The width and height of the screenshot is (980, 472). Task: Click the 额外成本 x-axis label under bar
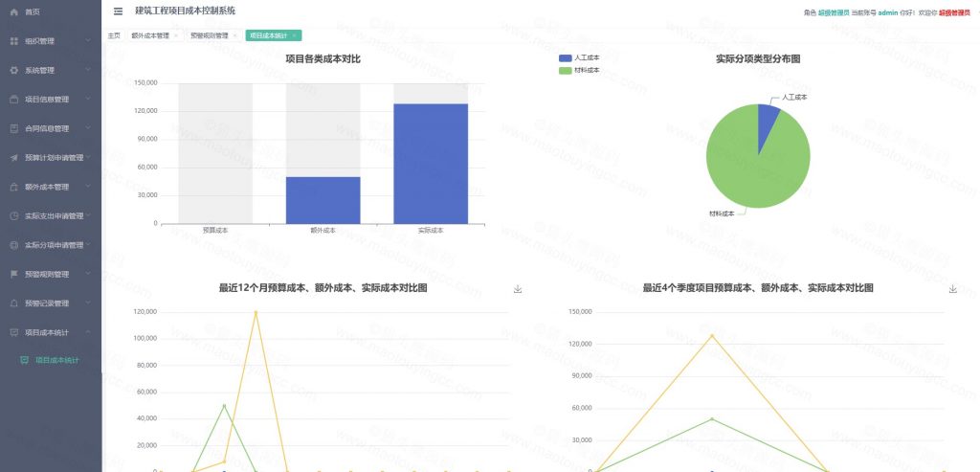pos(323,231)
